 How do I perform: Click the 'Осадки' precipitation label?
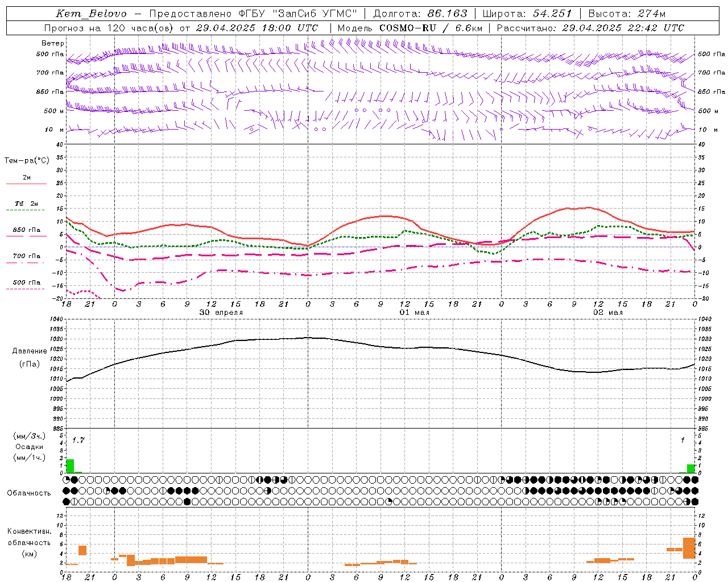click(x=30, y=447)
